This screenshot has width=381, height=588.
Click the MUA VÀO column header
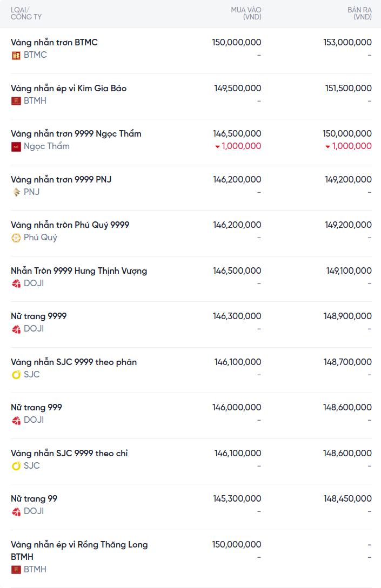(x=246, y=13)
